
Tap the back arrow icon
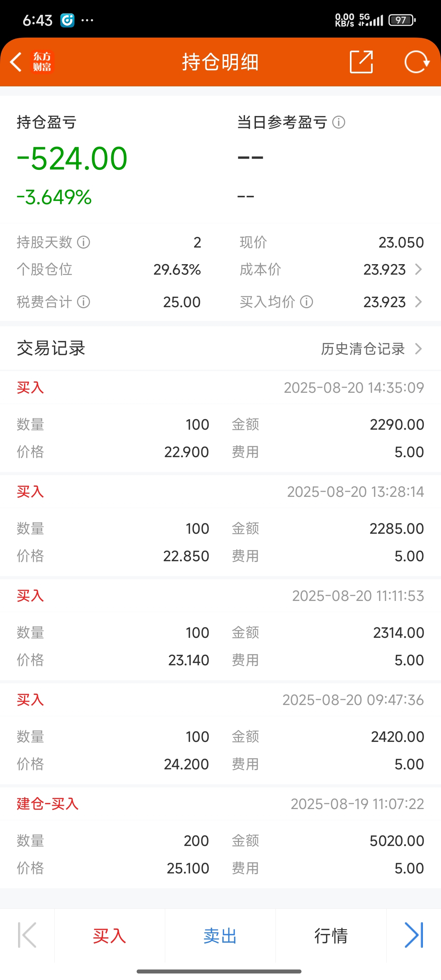point(16,62)
